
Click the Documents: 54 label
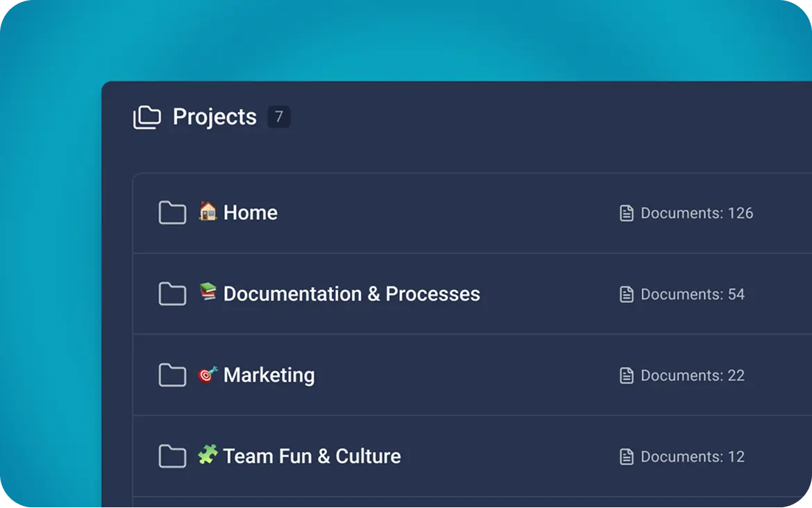pyautogui.click(x=692, y=294)
